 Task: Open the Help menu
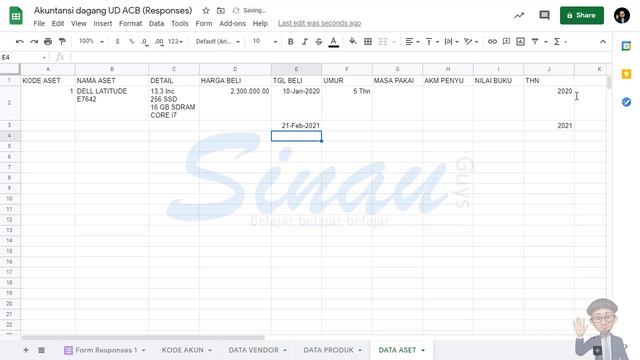260,24
